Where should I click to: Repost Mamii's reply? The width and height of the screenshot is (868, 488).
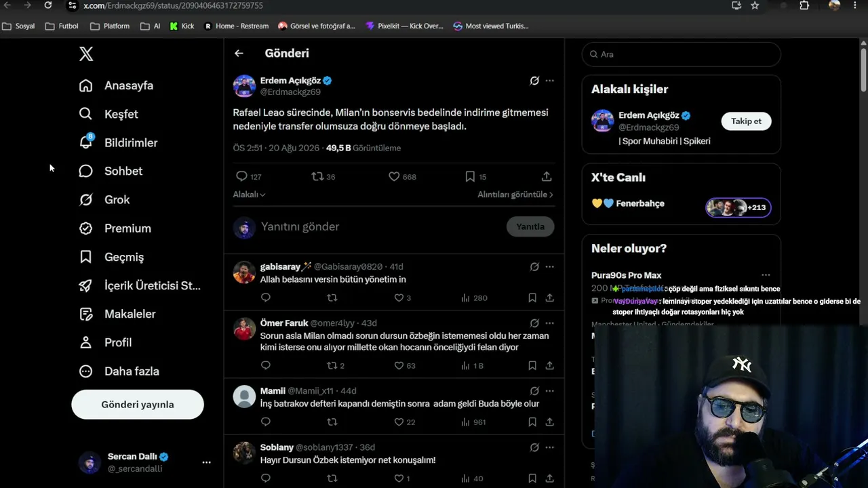pyautogui.click(x=332, y=422)
